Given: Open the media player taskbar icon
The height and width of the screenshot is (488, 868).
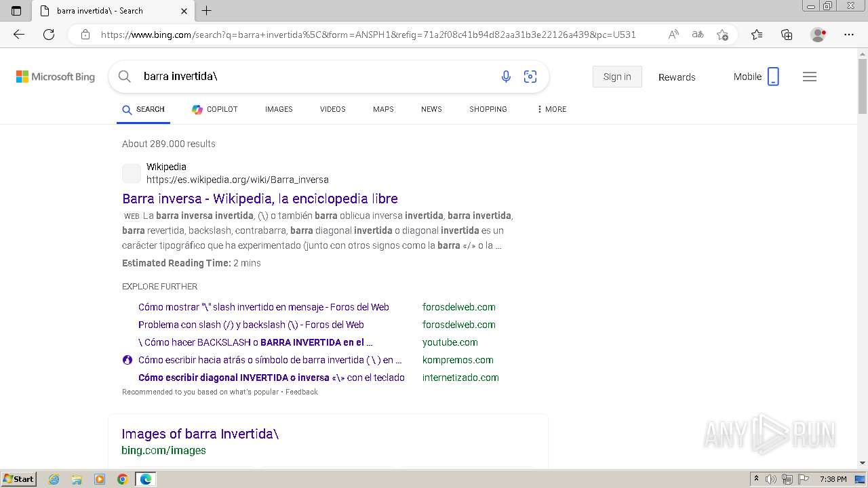Looking at the screenshot, I should click(100, 479).
